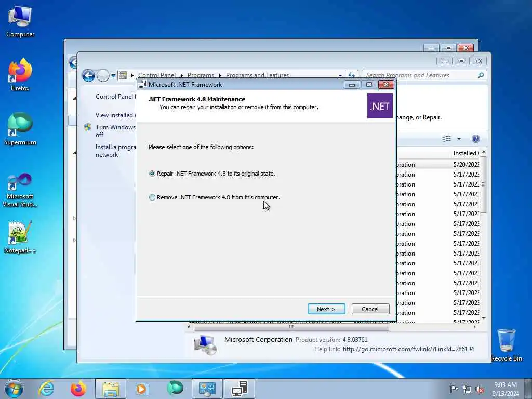This screenshot has width=532, height=399.
Task: Click the vertical scrollbar of programs list
Action: click(484, 184)
